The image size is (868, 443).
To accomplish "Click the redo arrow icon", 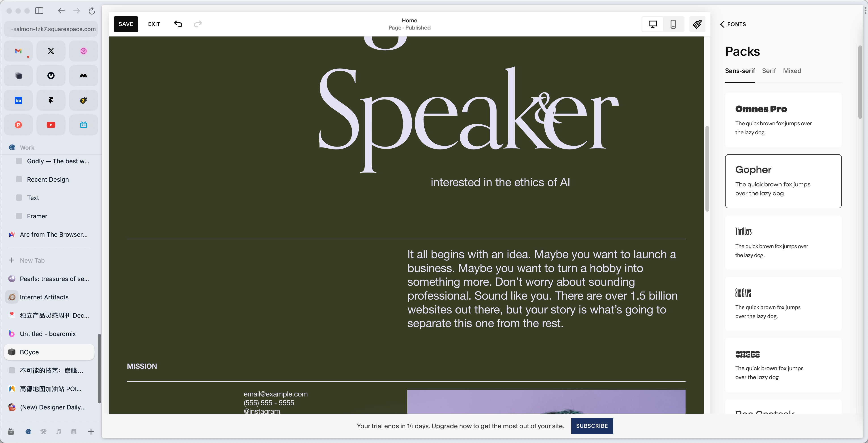I will click(198, 24).
